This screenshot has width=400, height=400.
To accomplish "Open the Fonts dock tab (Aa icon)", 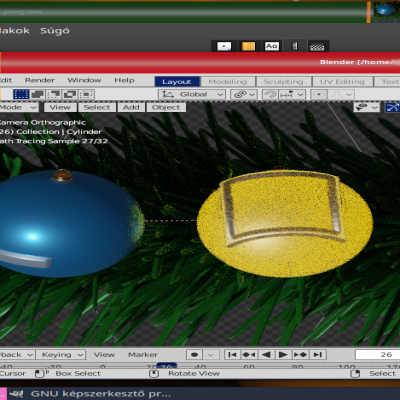I will pos(272,46).
